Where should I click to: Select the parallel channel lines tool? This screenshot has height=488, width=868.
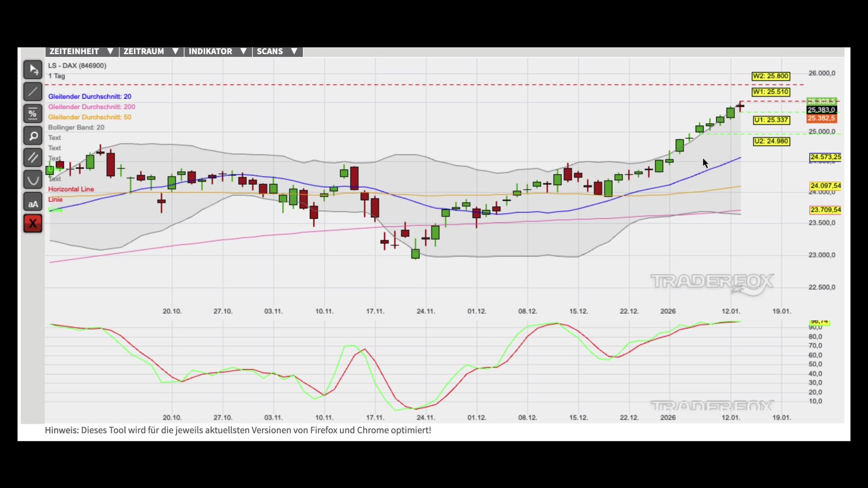(33, 158)
